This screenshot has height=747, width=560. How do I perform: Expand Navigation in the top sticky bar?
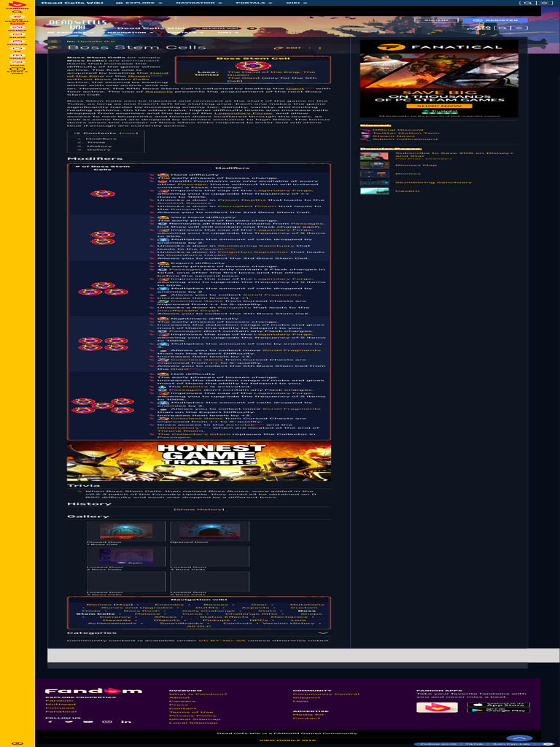[x=198, y=3]
